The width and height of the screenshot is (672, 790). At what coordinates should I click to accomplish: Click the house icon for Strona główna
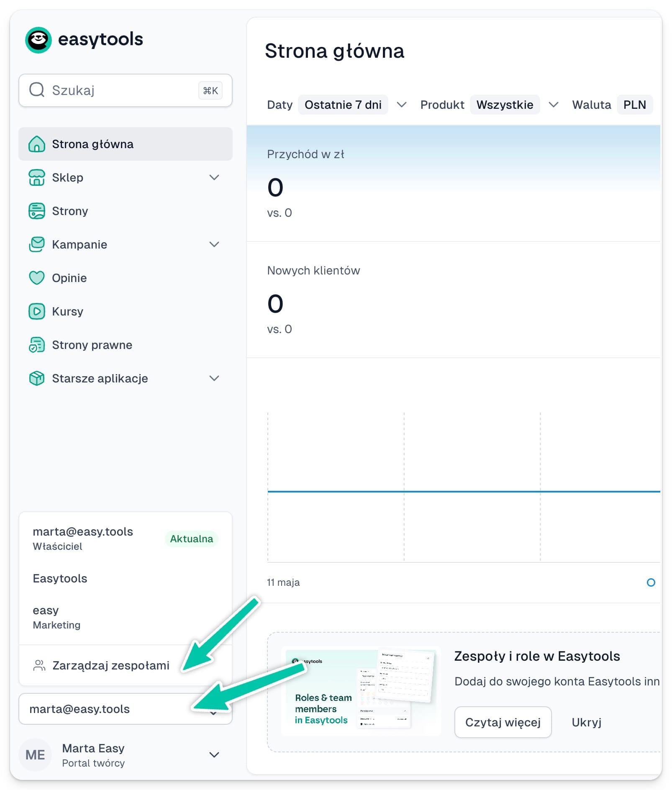pyautogui.click(x=37, y=144)
